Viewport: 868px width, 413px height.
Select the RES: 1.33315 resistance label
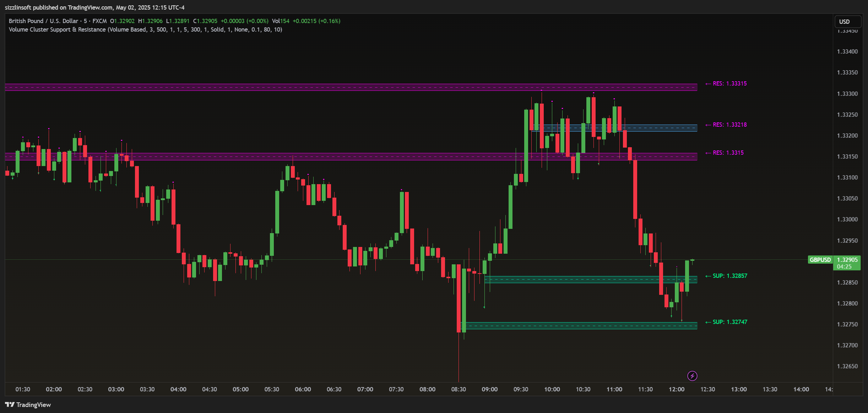726,83
